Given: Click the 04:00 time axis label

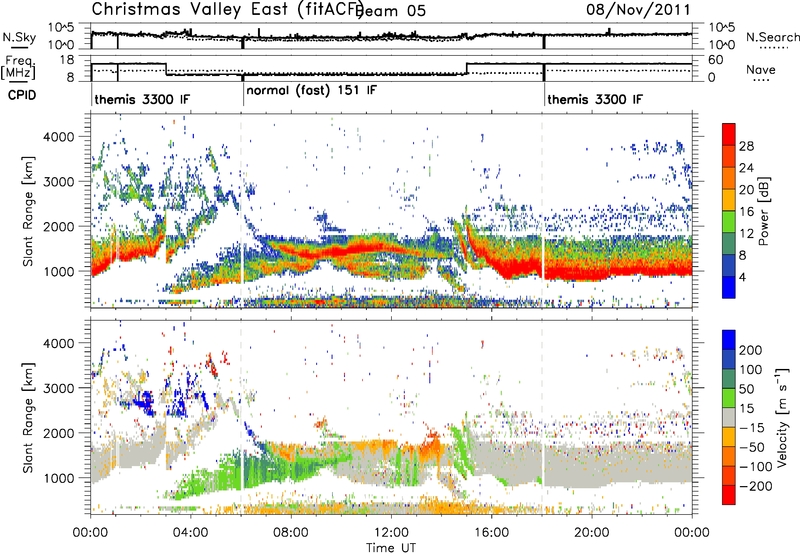Looking at the screenshot, I should [x=191, y=533].
